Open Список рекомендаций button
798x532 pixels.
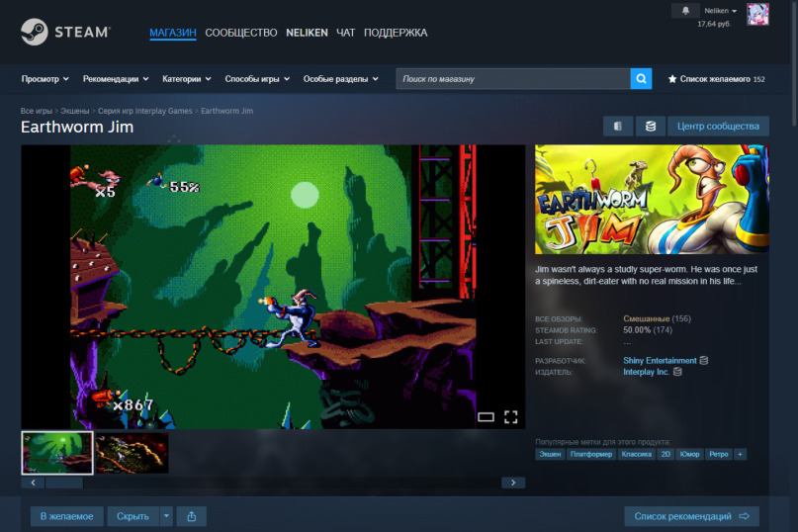(691, 516)
